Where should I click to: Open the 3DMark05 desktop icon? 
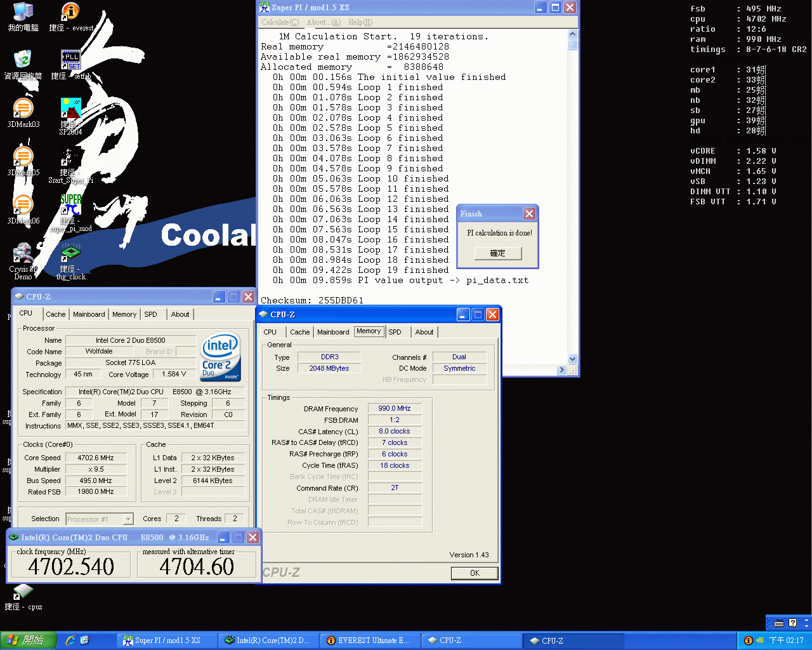coord(23,156)
